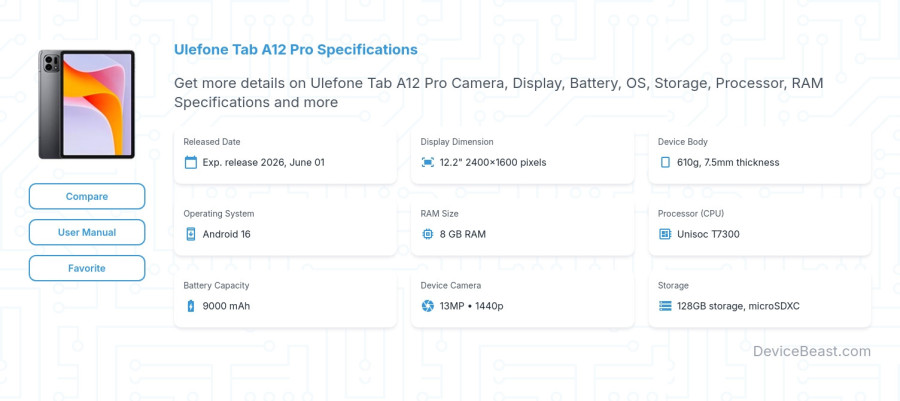The width and height of the screenshot is (900, 401).
Task: Click the Ulefone tablet product image
Action: (x=87, y=104)
